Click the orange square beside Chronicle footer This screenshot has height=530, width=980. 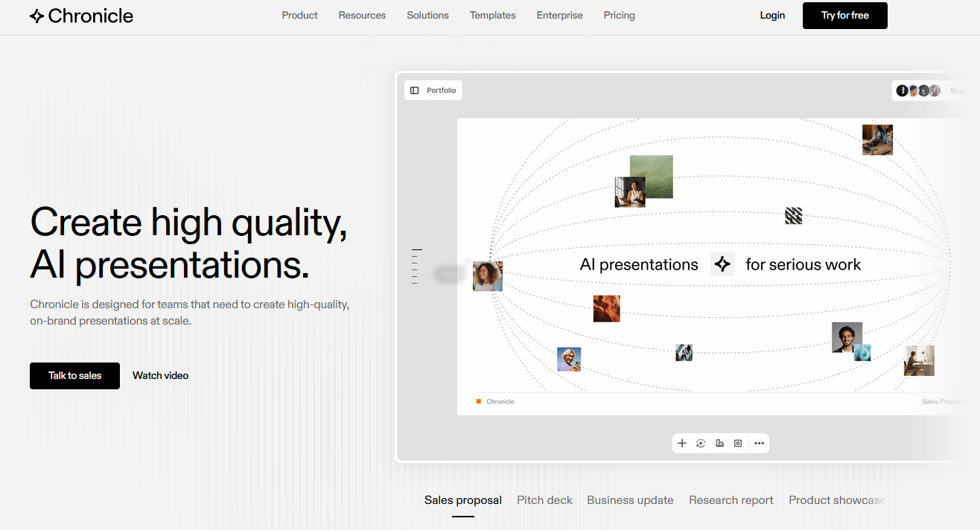[x=479, y=401]
